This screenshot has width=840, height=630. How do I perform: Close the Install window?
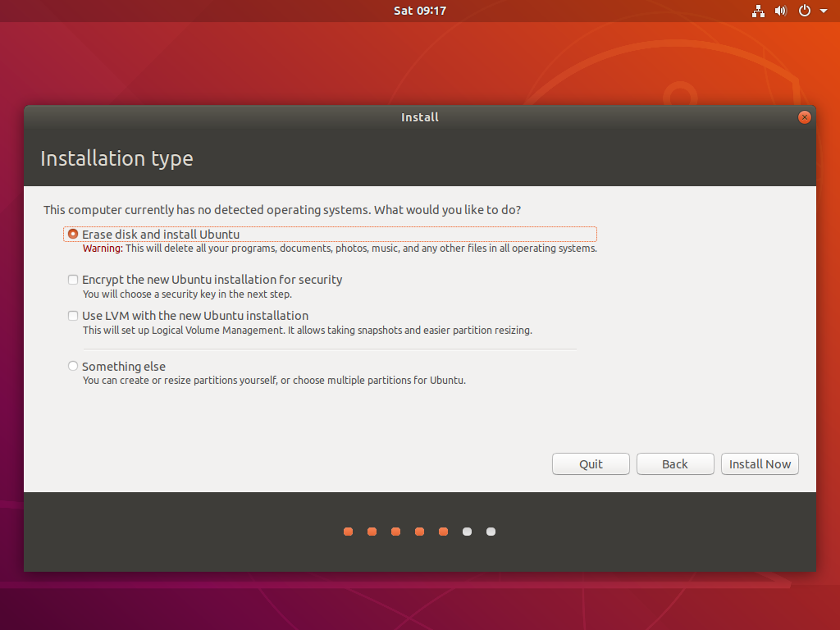click(x=805, y=117)
